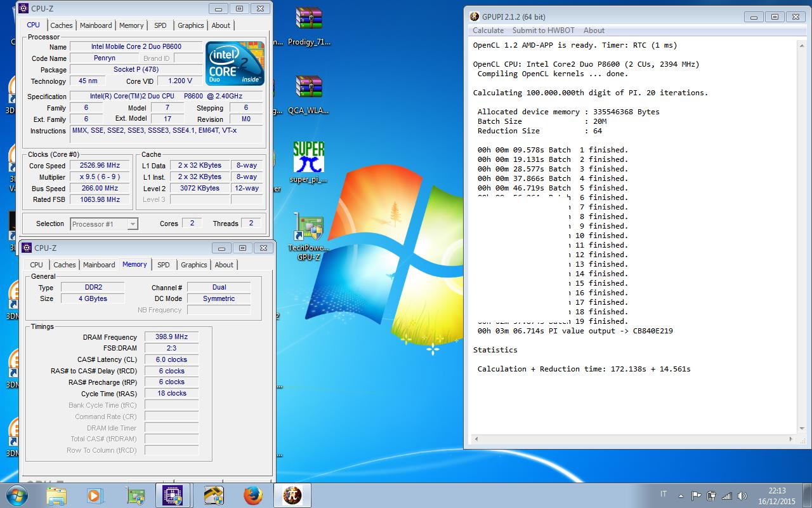Select Mainboard tab in top CPU-Z window
Image resolution: width=812 pixels, height=508 pixels.
pos(96,25)
